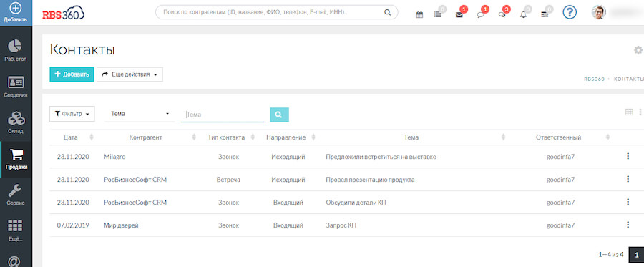Screen dimensions: 644x267
Task: Open the help question mark icon
Action: coord(570,12)
